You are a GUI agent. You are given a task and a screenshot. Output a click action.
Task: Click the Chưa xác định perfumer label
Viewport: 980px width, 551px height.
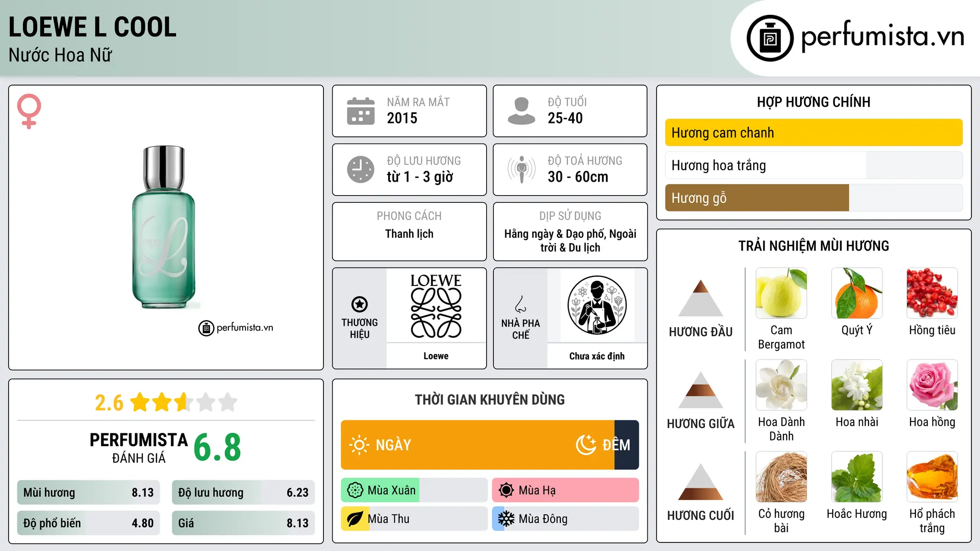(597, 356)
